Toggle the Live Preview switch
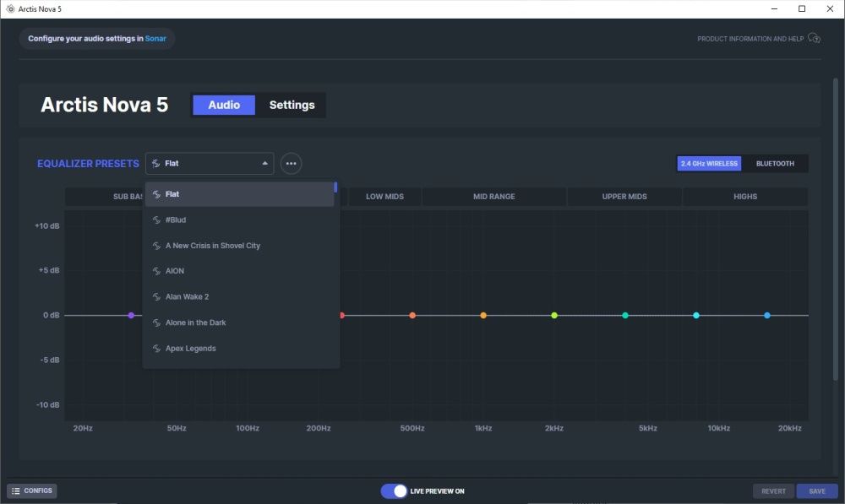Screen dimensions: 845x504 tap(394, 491)
